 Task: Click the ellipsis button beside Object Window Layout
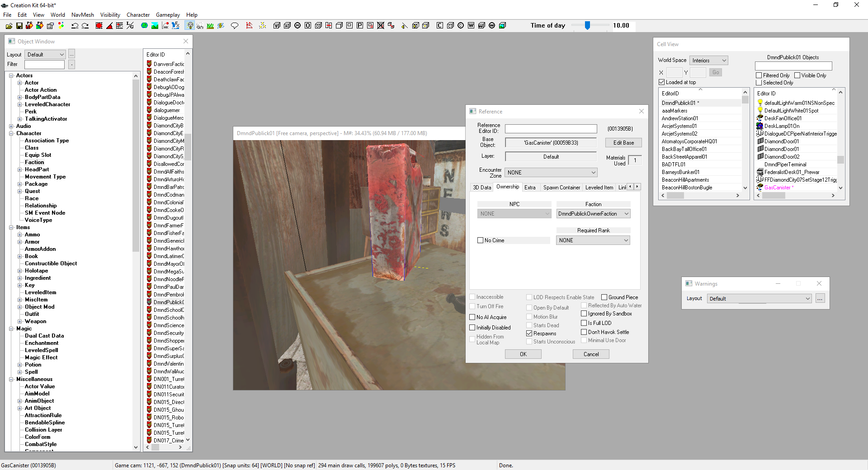[x=71, y=55]
